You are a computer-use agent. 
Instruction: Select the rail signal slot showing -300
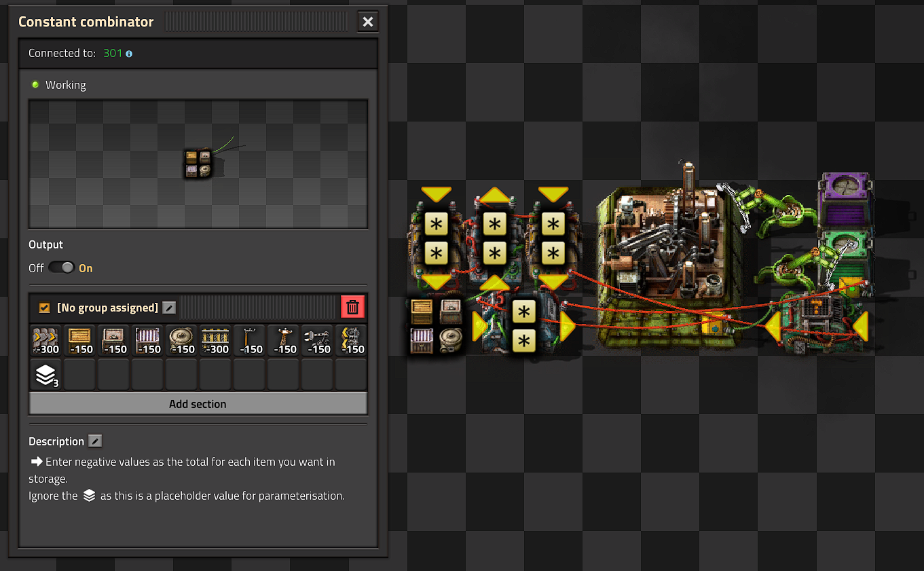tap(216, 340)
